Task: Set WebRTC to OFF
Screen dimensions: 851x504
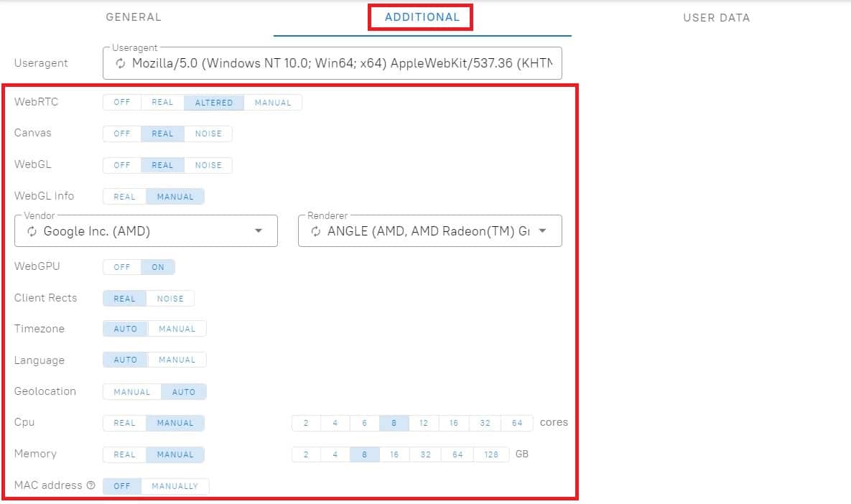Action: pos(122,103)
